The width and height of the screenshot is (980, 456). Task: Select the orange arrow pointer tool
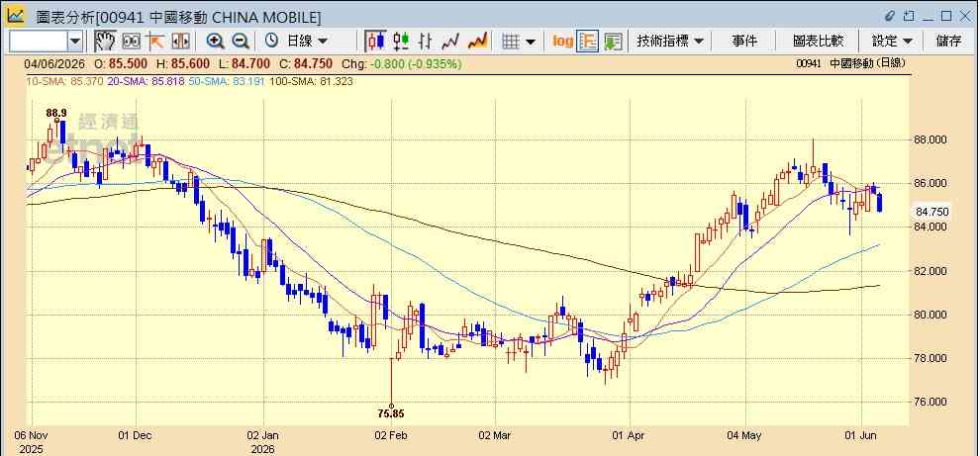(155, 42)
